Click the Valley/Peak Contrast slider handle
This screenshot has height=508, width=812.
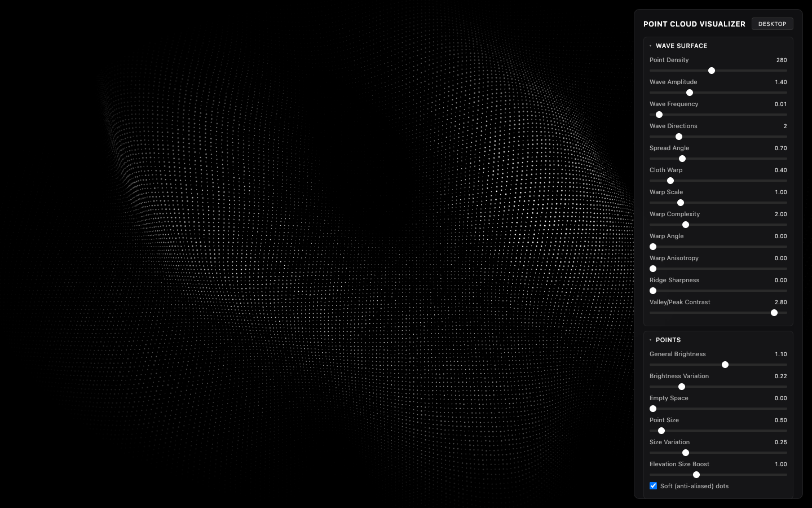774,313
